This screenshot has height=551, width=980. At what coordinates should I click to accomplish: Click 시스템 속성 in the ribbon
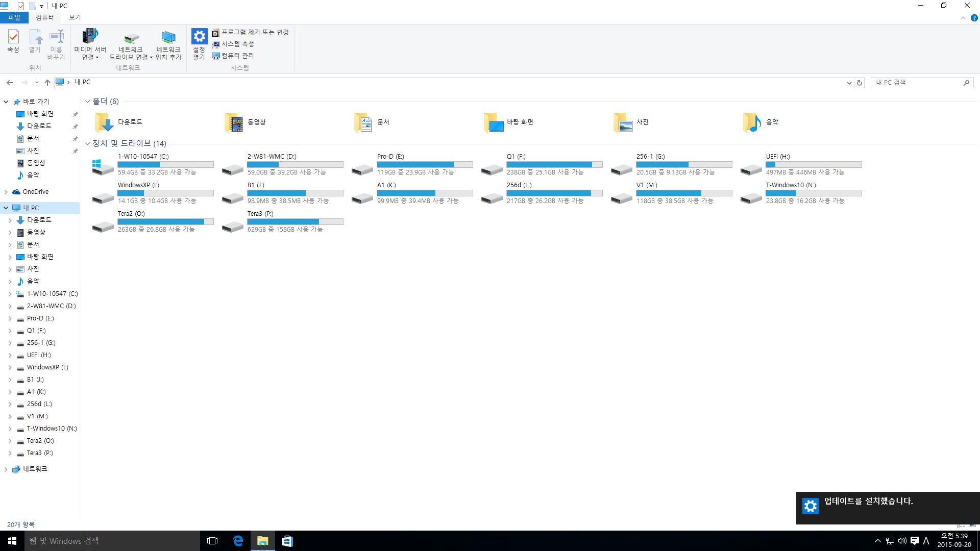(233, 44)
